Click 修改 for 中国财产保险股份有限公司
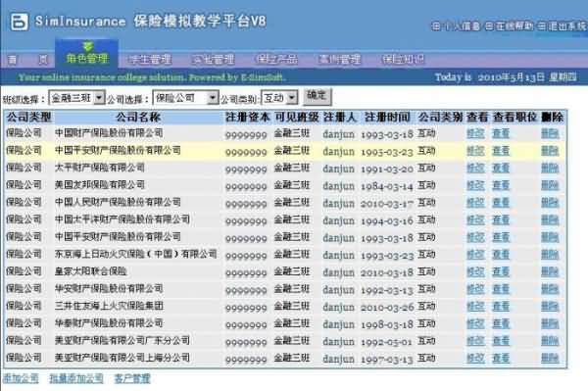The image size is (588, 391). [475, 133]
